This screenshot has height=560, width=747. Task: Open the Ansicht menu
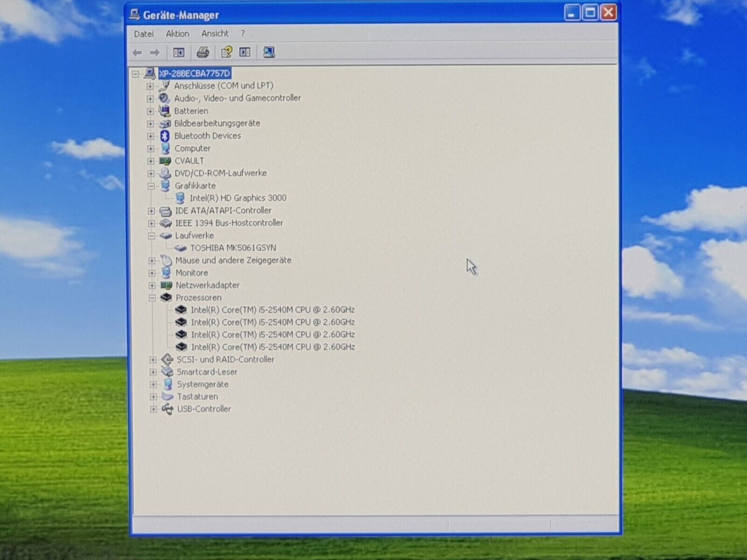click(215, 34)
